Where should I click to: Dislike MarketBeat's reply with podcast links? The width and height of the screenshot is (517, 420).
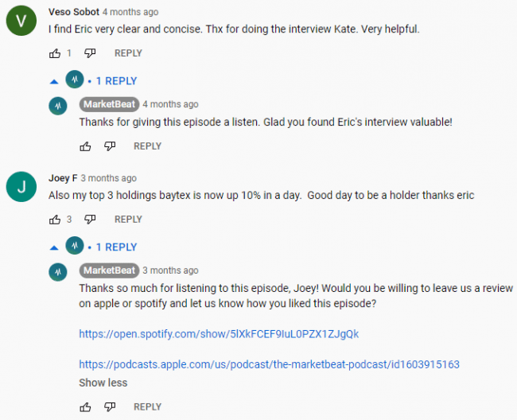[110, 406]
